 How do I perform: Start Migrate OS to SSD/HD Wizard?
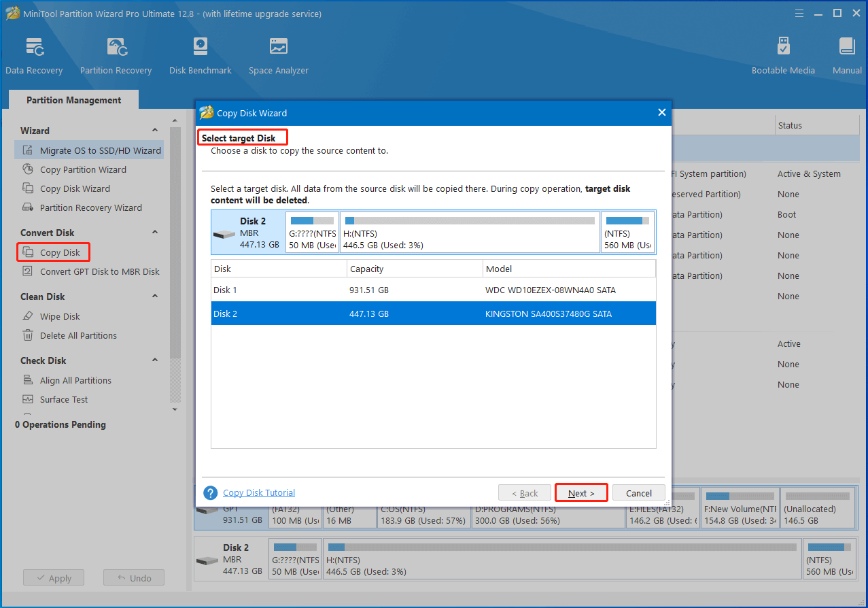(89, 150)
